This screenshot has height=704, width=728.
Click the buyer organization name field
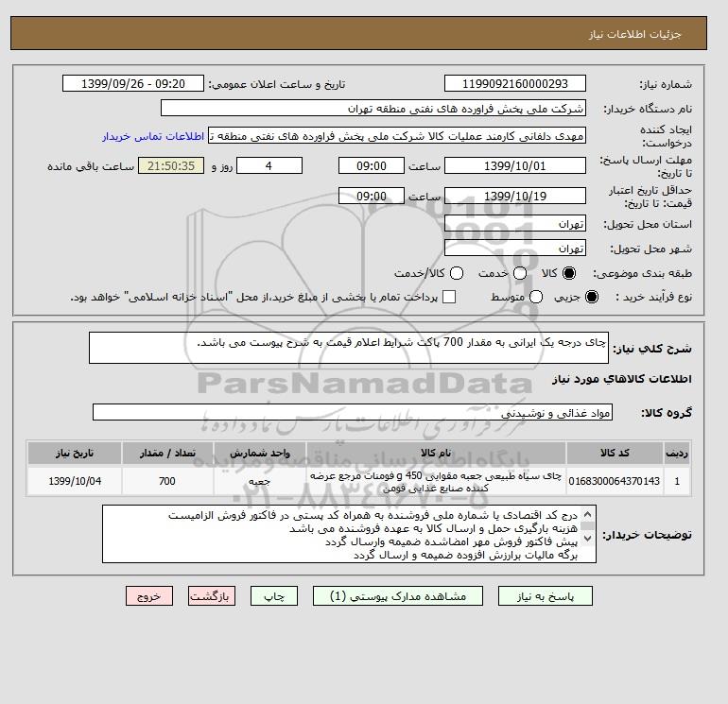point(373,108)
